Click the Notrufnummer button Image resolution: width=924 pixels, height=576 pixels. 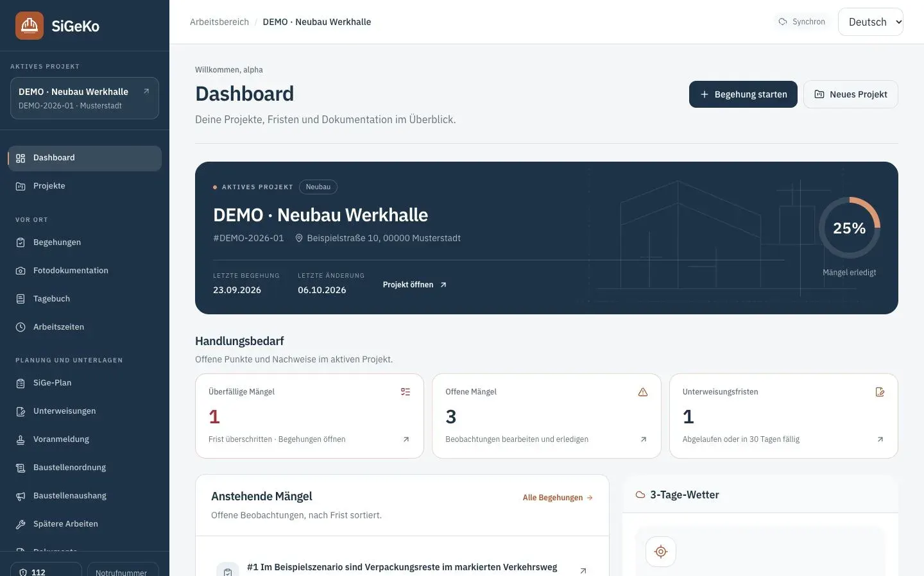coord(123,569)
